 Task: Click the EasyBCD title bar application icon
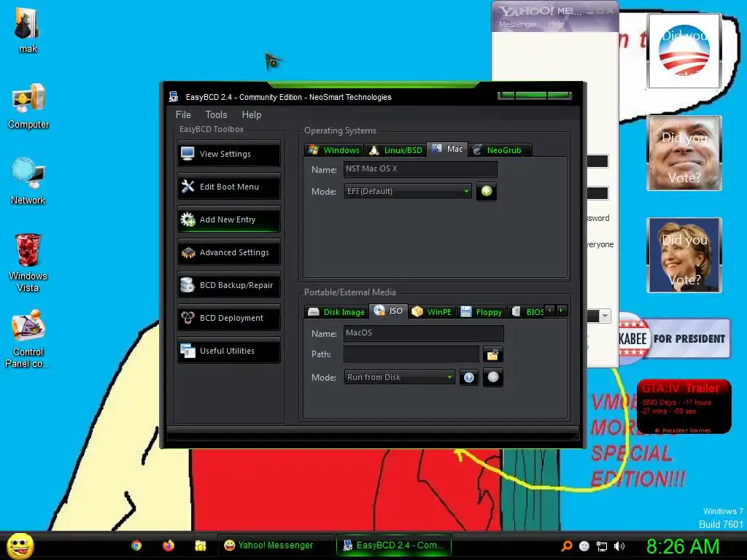(174, 97)
